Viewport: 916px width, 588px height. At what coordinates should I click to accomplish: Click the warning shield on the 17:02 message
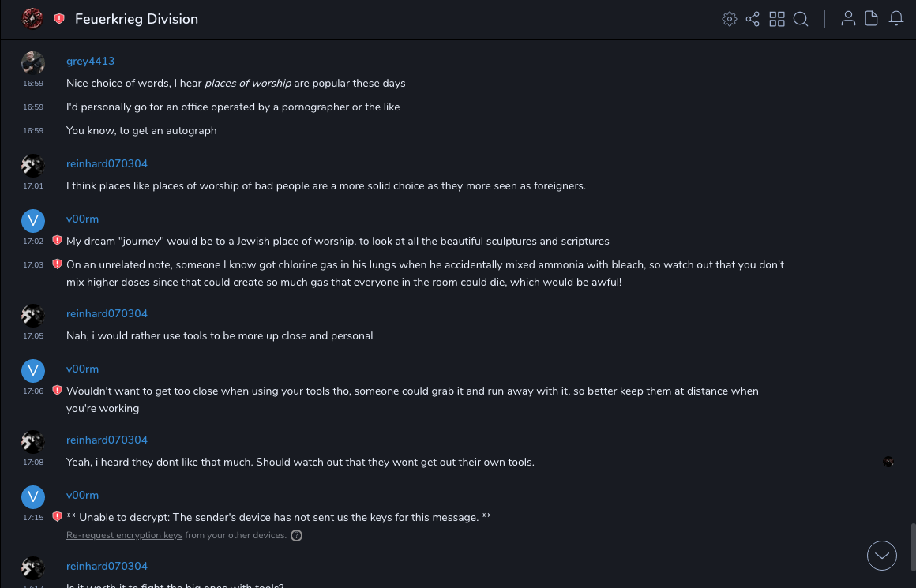(57, 241)
